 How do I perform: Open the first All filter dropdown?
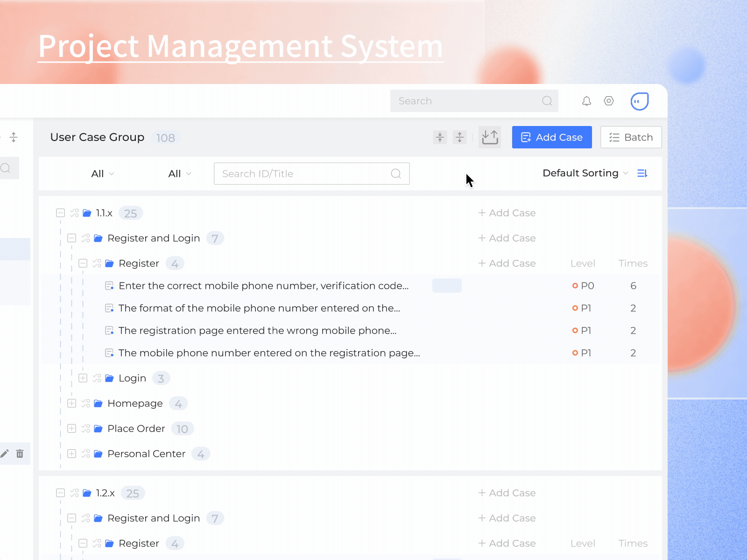pyautogui.click(x=102, y=174)
